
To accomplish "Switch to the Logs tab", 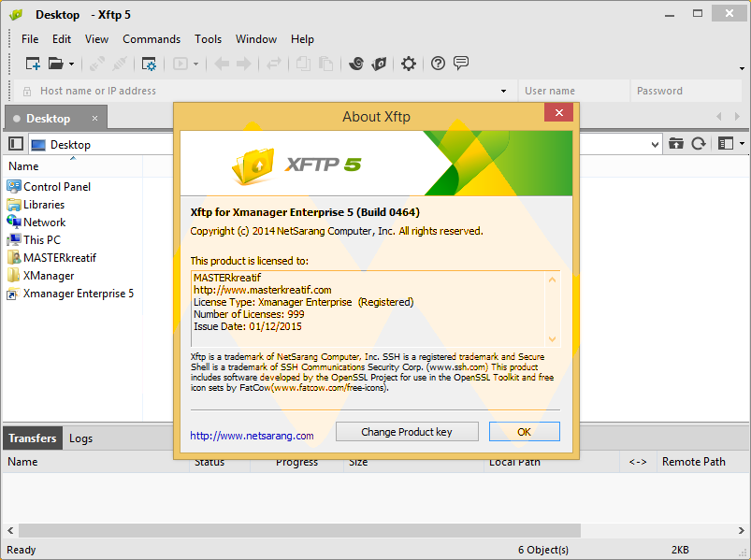I will tap(80, 438).
